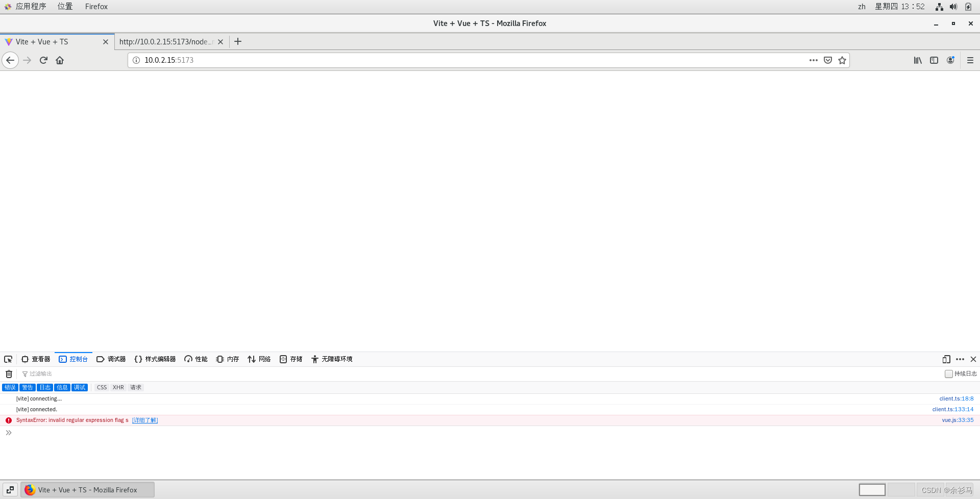Switch to the 网络 network tab
Viewport: 980px width, 499px height.
tap(259, 359)
